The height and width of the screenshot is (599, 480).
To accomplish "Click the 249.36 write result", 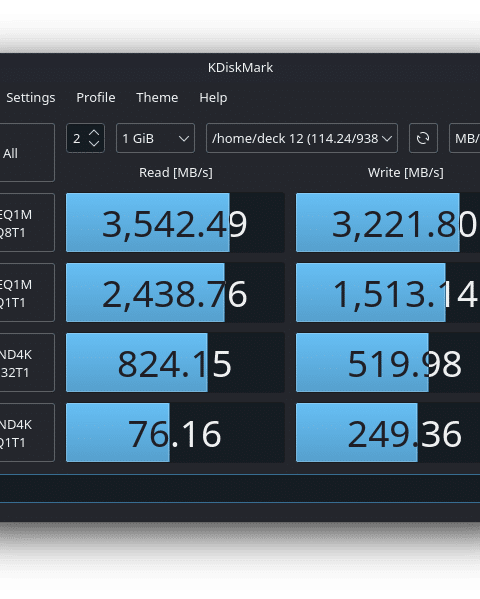I will coord(388,432).
